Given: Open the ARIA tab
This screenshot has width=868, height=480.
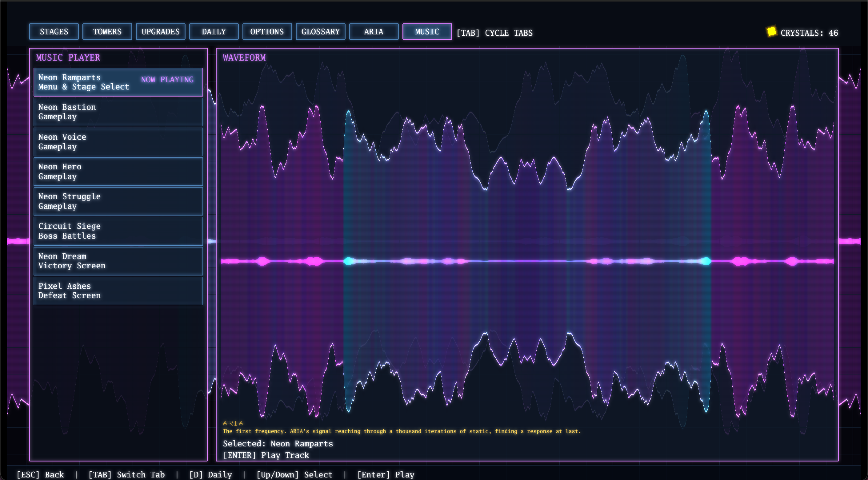Looking at the screenshot, I should (x=374, y=32).
